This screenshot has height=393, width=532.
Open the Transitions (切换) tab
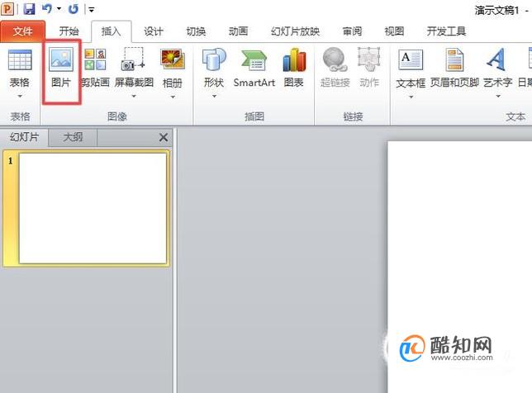click(x=196, y=31)
